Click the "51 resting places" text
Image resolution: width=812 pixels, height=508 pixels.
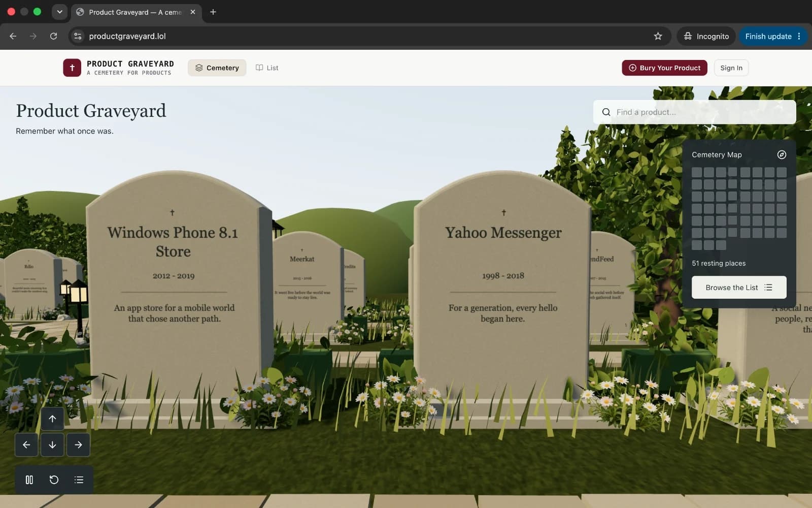719,263
